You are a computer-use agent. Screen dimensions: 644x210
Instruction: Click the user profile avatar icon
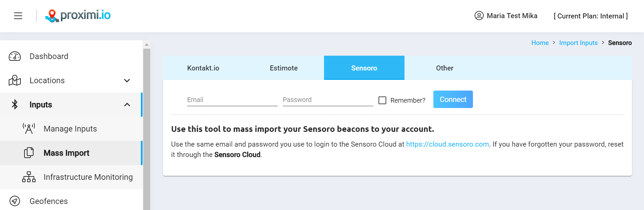pyautogui.click(x=479, y=15)
